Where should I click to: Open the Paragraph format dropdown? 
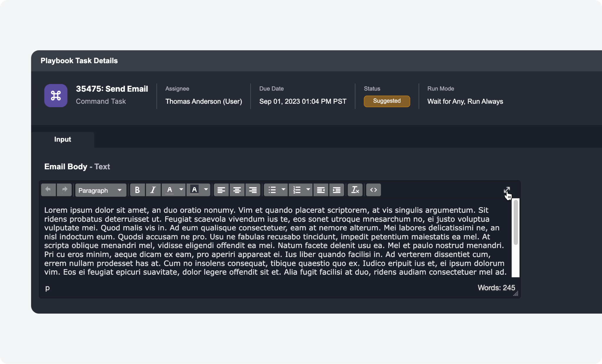point(100,190)
